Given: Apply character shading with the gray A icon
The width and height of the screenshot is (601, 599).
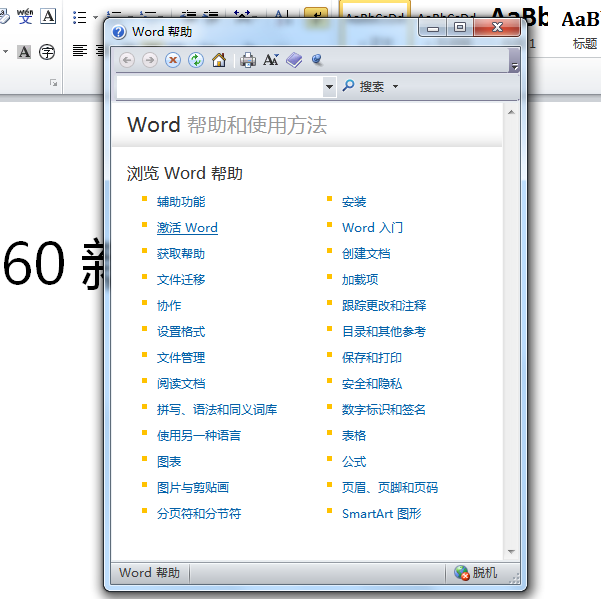Looking at the screenshot, I should [x=24, y=52].
